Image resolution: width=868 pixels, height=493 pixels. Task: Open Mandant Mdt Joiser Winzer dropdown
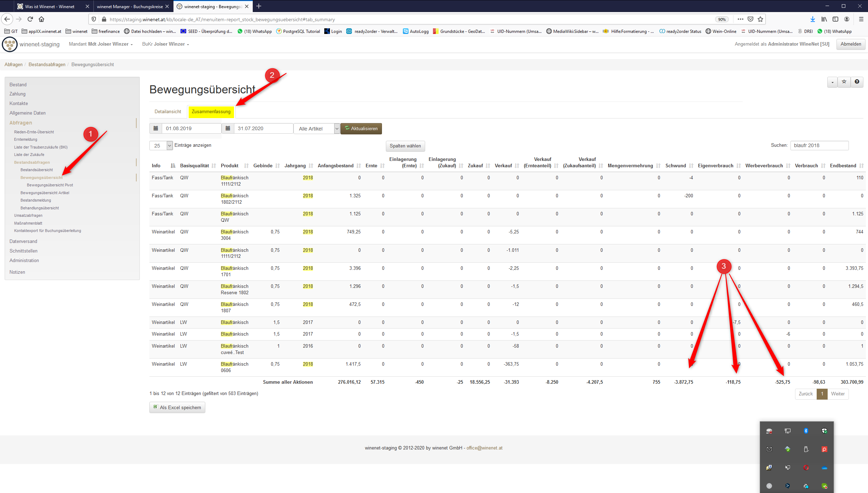(x=101, y=44)
